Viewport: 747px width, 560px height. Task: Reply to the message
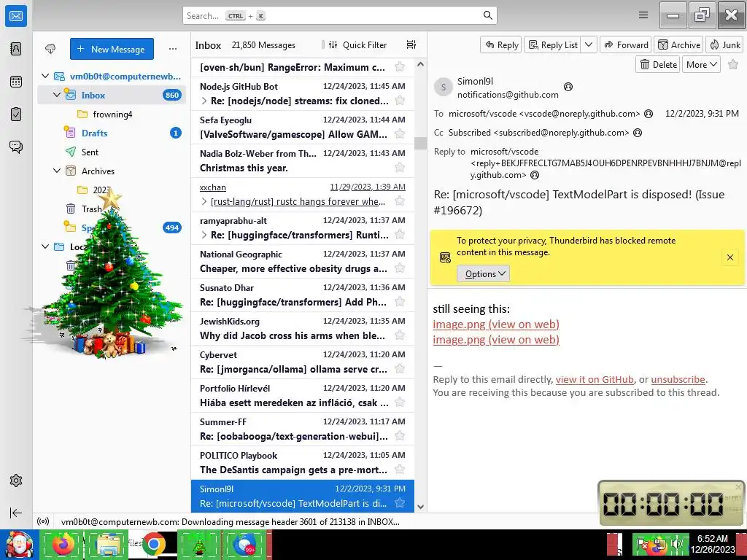[501, 44]
